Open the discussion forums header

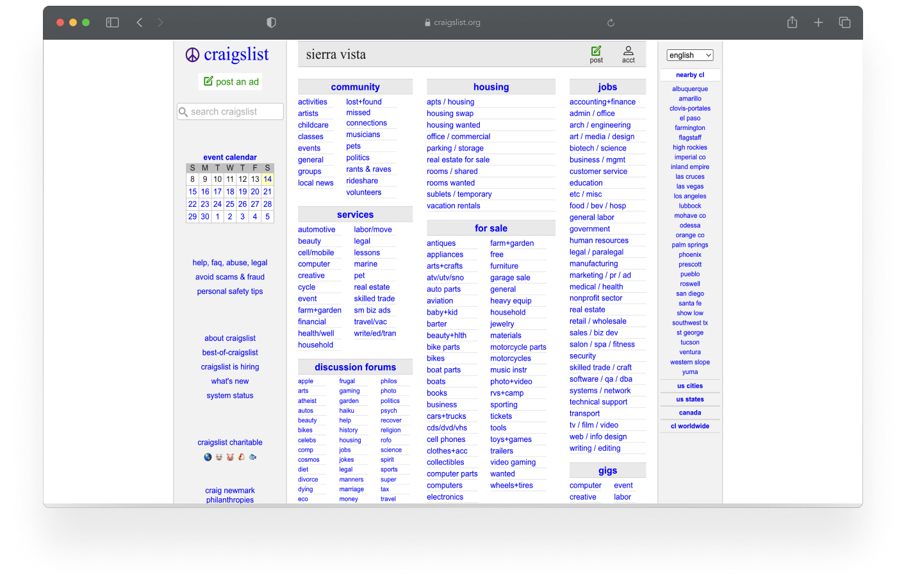[355, 367]
